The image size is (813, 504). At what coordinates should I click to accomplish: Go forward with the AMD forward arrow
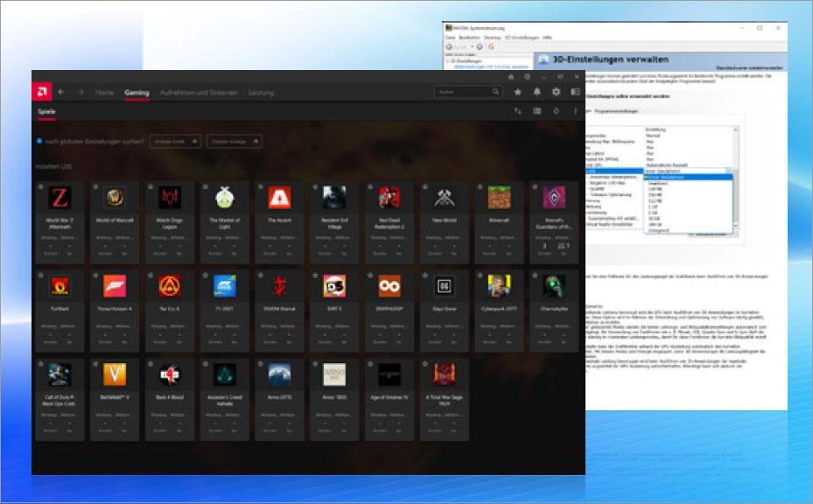(x=81, y=92)
